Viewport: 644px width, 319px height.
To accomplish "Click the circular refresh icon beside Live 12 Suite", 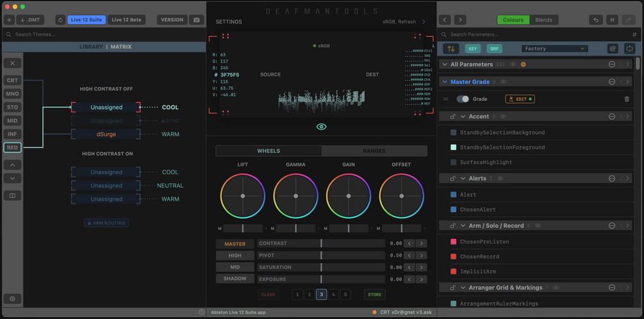I will pos(60,20).
